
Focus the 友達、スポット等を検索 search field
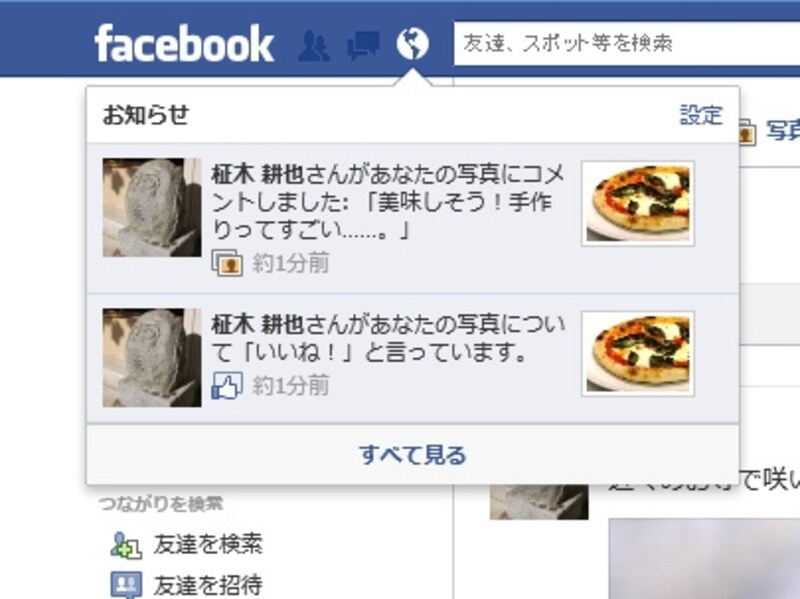click(x=627, y=43)
